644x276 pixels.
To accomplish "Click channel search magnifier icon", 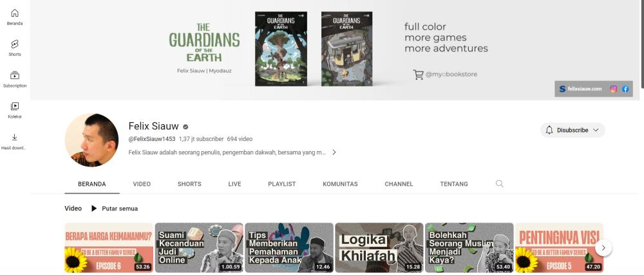I will coord(500,184).
